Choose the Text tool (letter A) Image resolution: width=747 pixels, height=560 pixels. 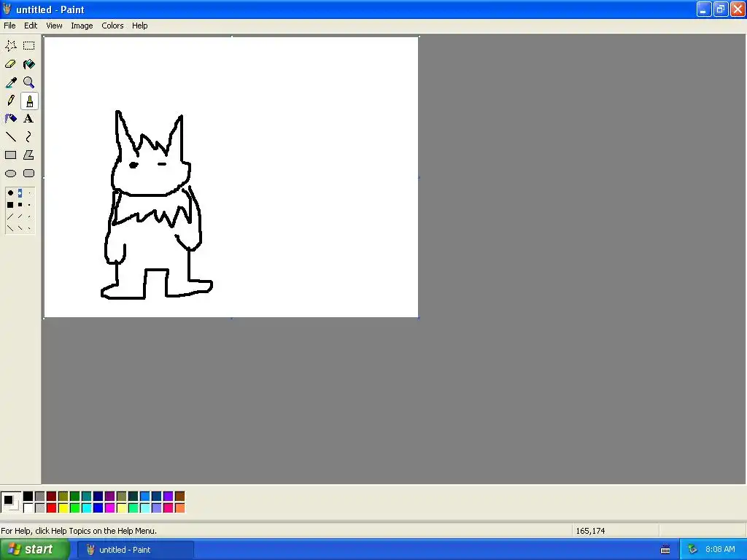[x=29, y=119]
